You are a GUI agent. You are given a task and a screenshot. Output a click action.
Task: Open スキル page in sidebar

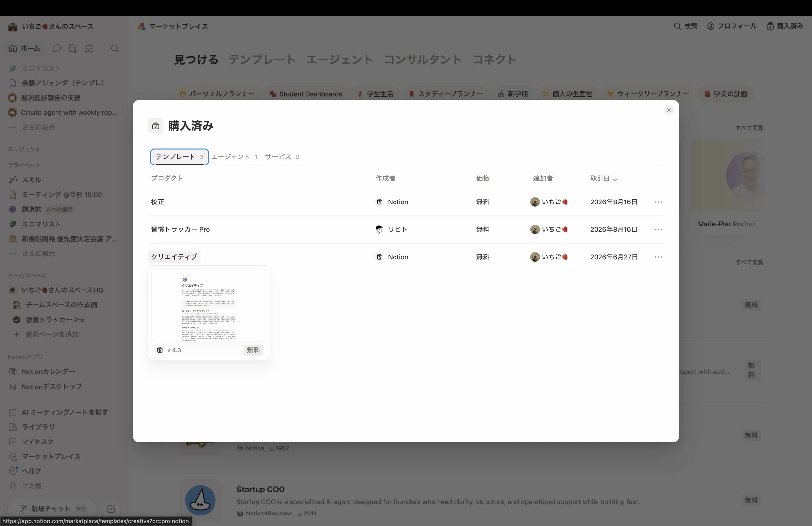[x=64, y=180]
